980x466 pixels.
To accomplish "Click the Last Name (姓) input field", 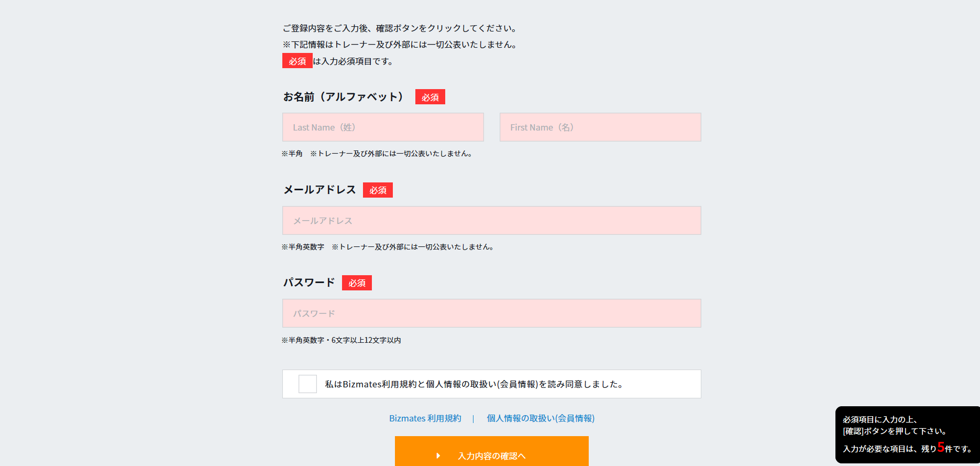I will 383,127.
